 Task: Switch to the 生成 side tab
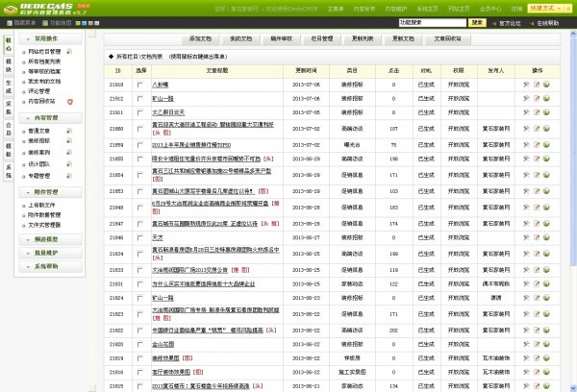tap(9, 86)
